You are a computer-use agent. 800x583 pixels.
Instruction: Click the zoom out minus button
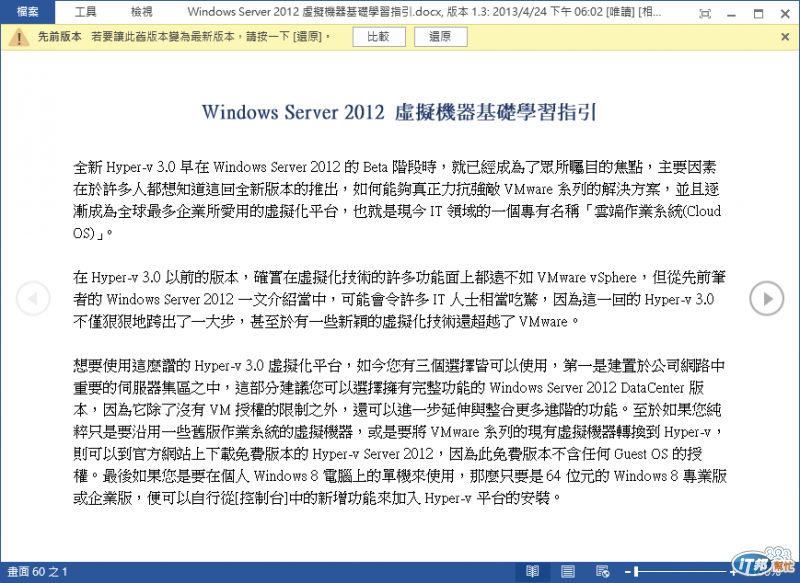(x=628, y=572)
